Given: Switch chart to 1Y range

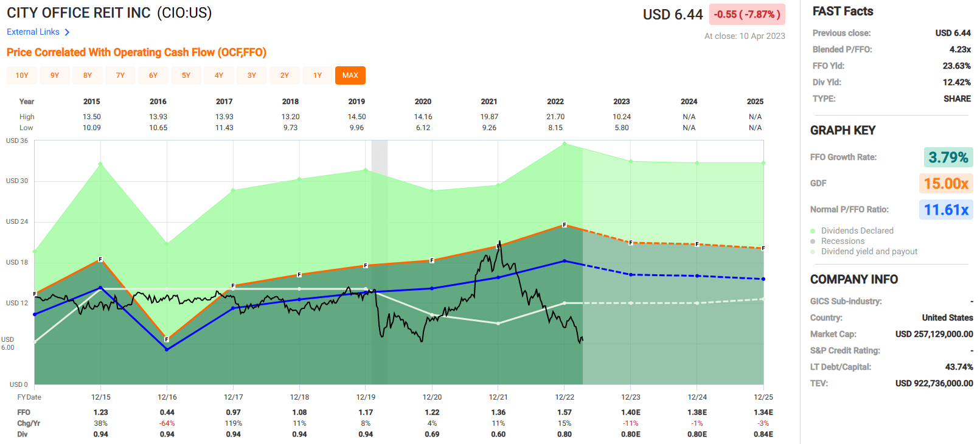Looking at the screenshot, I should (318, 75).
